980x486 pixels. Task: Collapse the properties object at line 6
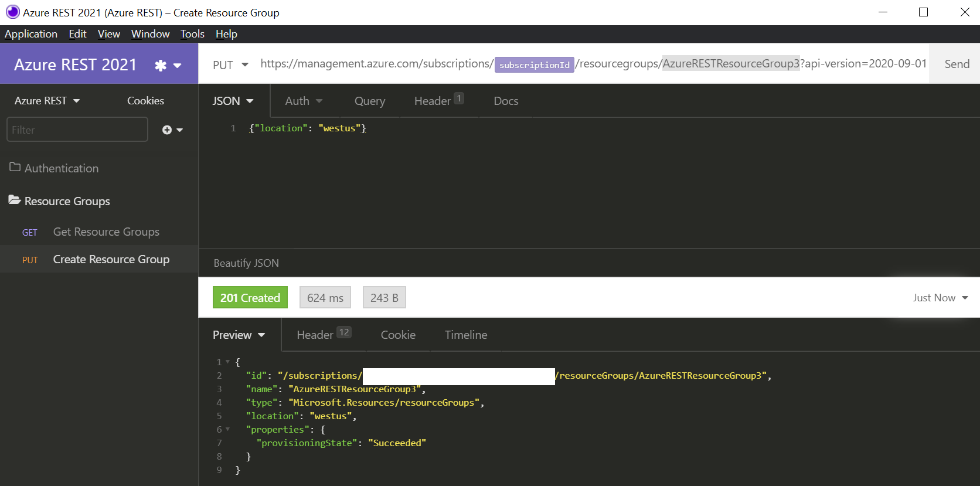click(228, 430)
